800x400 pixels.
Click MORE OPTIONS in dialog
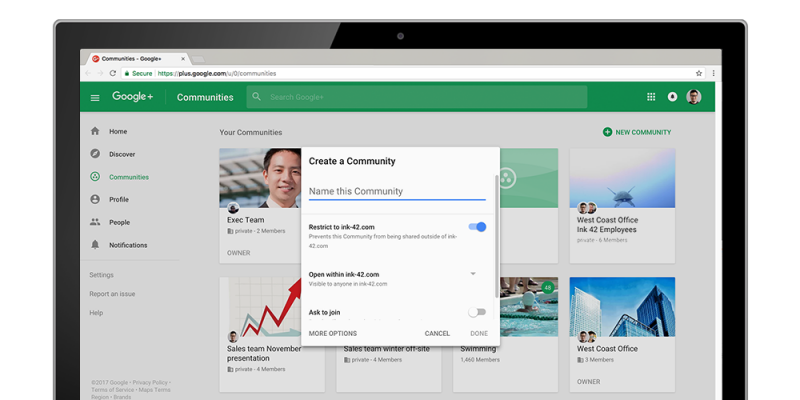(333, 334)
